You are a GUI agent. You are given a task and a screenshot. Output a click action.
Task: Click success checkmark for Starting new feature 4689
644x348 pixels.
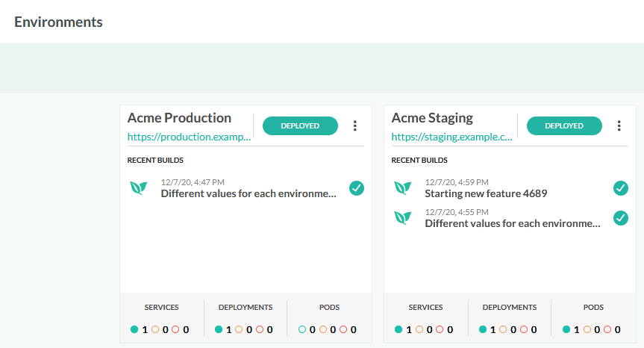621,188
